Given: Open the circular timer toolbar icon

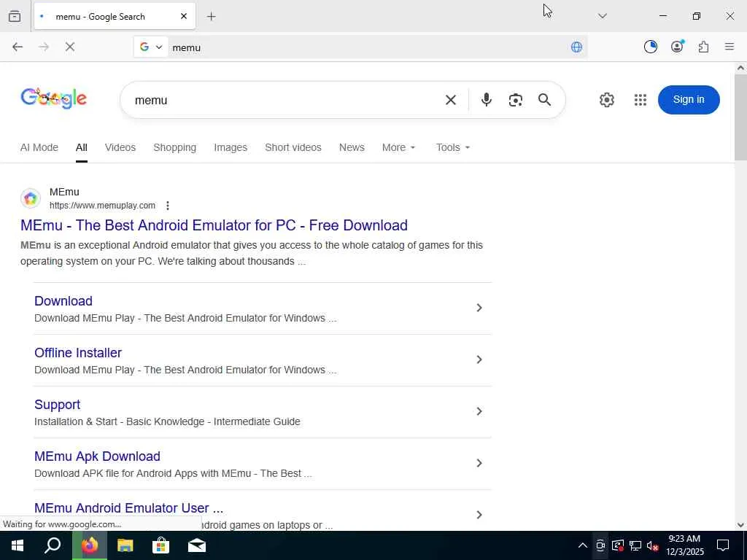Looking at the screenshot, I should pyautogui.click(x=650, y=47).
